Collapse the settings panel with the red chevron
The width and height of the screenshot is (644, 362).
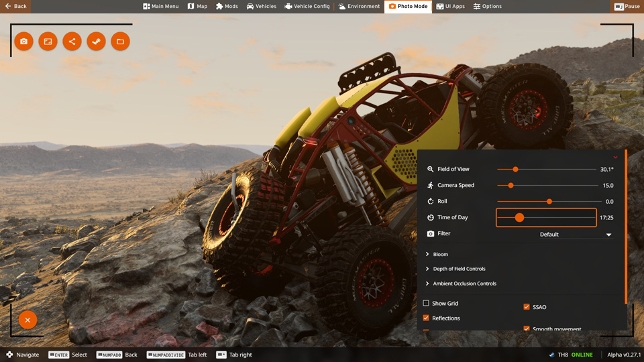(615, 157)
